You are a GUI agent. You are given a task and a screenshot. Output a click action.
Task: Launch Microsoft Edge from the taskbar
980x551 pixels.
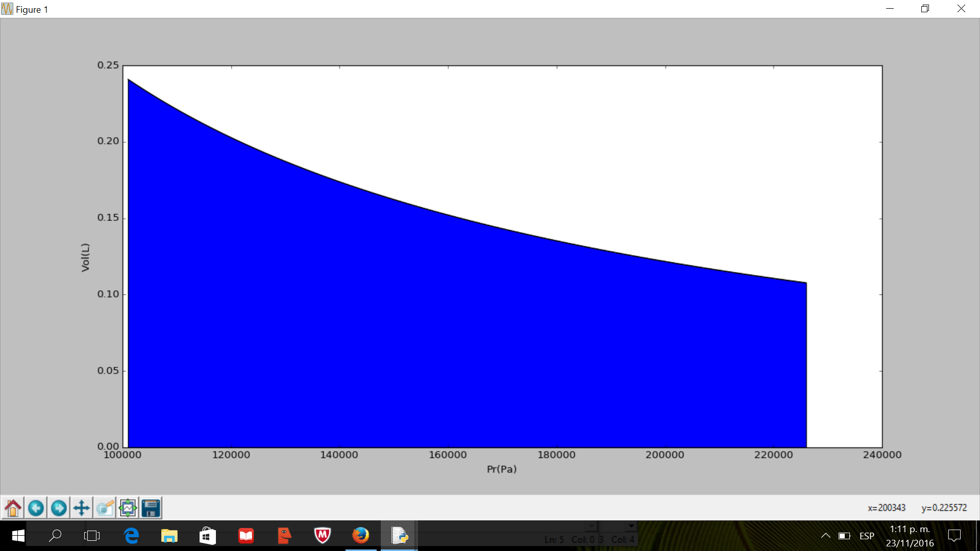pos(132,536)
